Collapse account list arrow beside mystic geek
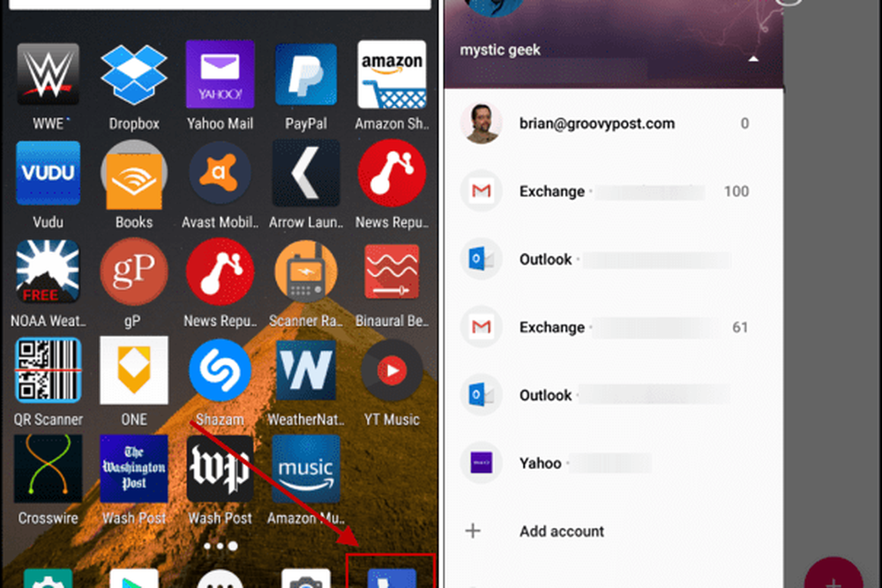Image resolution: width=882 pixels, height=588 pixels. tap(754, 58)
